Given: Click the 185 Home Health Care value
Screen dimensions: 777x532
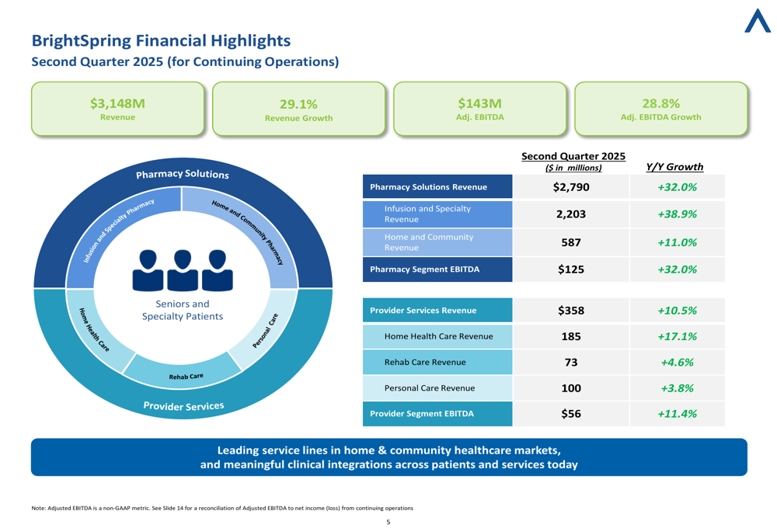Looking at the screenshot, I should point(571,336).
